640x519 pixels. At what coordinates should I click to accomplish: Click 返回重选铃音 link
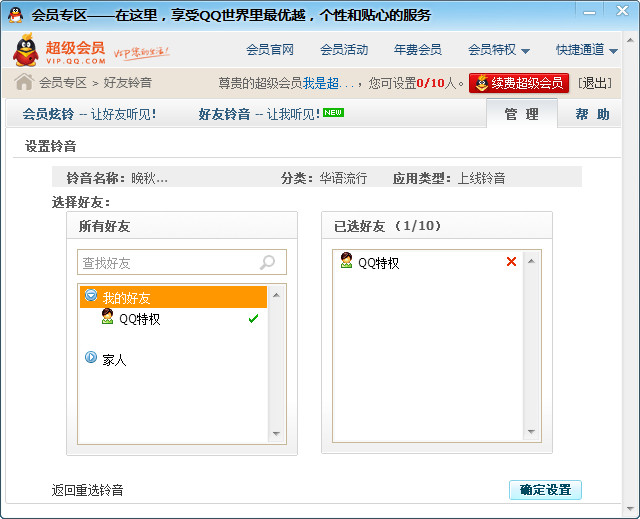tap(87, 490)
